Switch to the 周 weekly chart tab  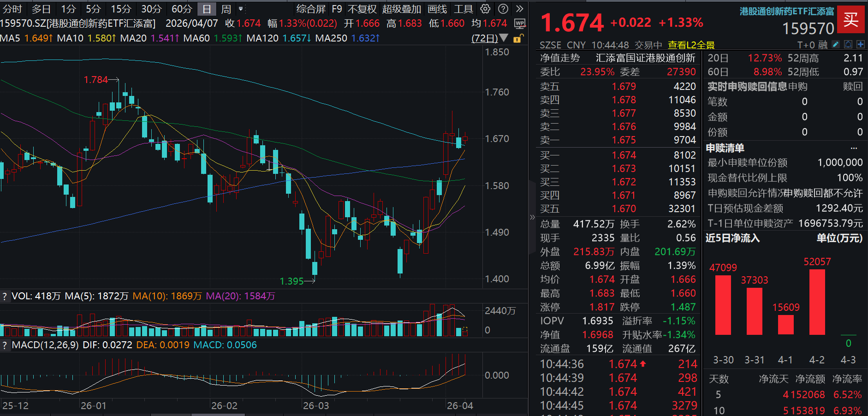click(226, 9)
